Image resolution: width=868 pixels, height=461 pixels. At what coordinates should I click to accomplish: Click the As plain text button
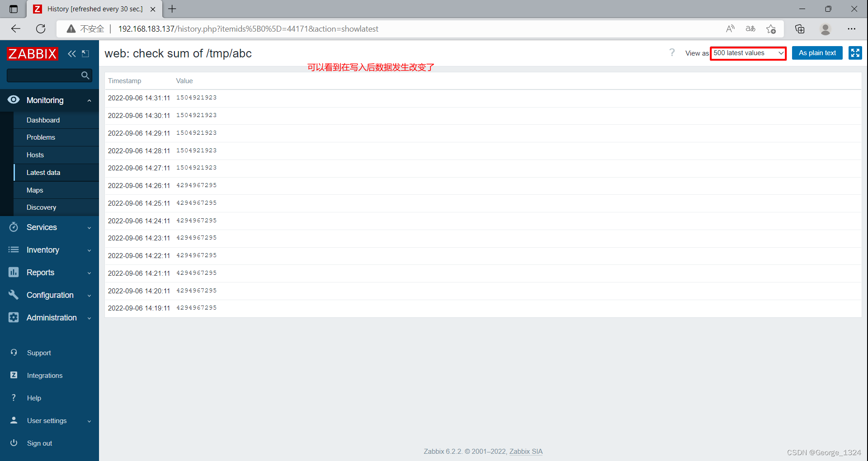817,53
